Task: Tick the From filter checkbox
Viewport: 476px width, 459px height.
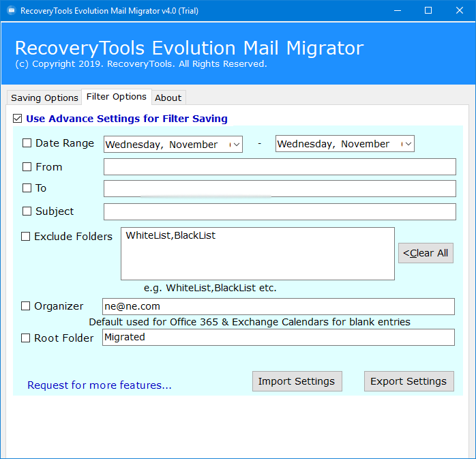Action: tap(27, 166)
